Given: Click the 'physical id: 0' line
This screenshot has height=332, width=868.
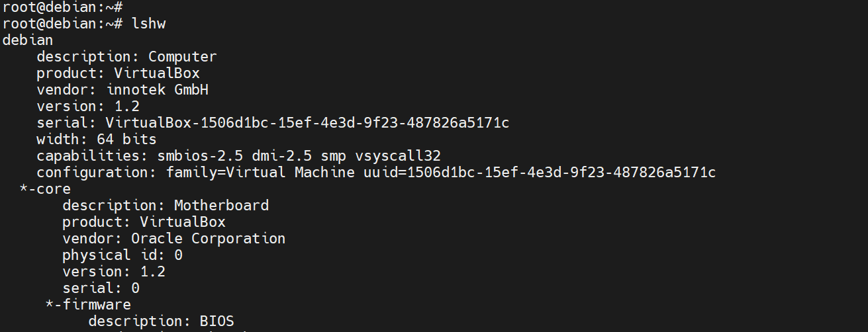Looking at the screenshot, I should [122, 255].
